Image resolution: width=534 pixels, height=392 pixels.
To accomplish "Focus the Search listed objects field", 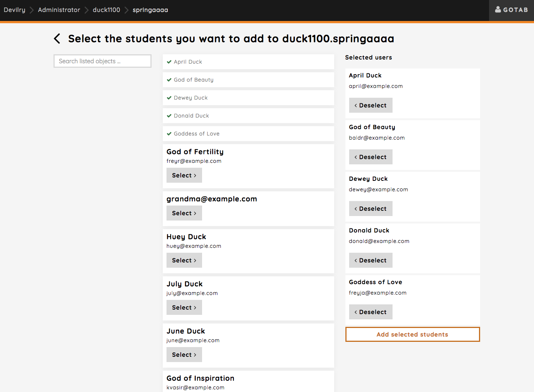I will 103,61.
